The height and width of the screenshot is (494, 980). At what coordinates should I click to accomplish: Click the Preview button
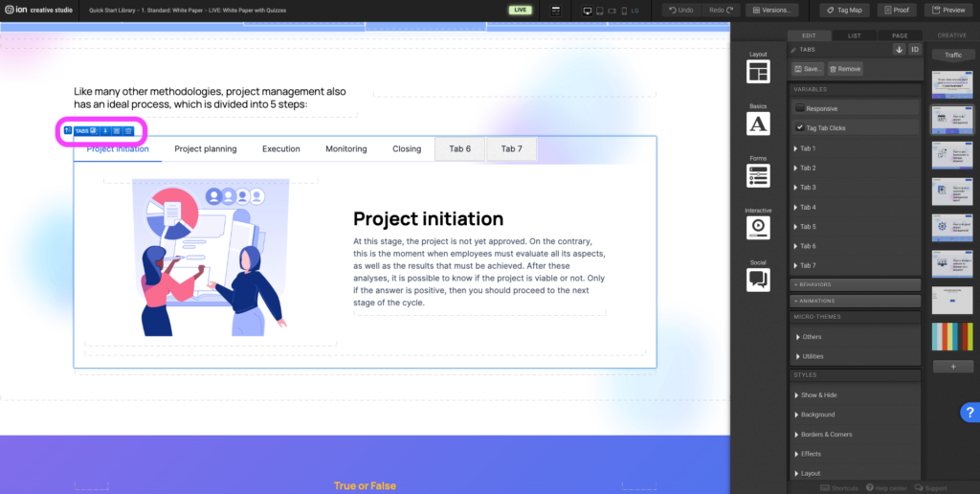(x=947, y=10)
